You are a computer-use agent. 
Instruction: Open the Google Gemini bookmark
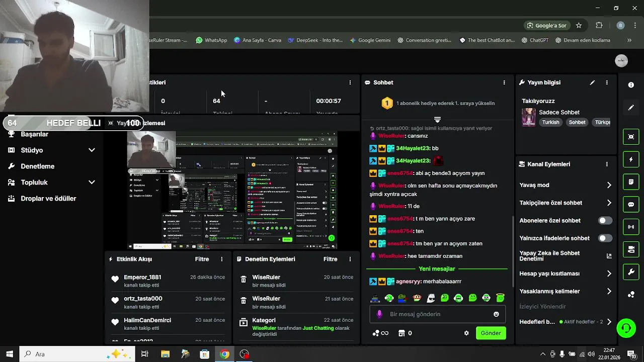(x=370, y=40)
